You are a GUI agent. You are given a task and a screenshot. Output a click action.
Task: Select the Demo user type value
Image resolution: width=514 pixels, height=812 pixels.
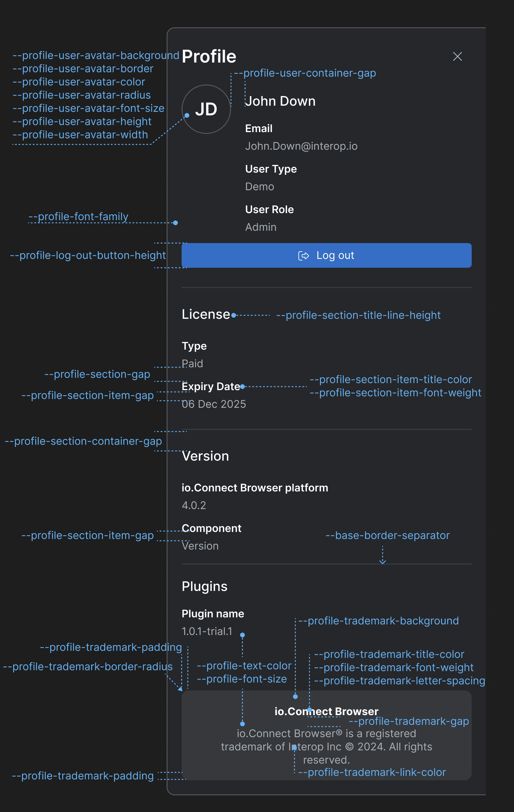coord(259,186)
